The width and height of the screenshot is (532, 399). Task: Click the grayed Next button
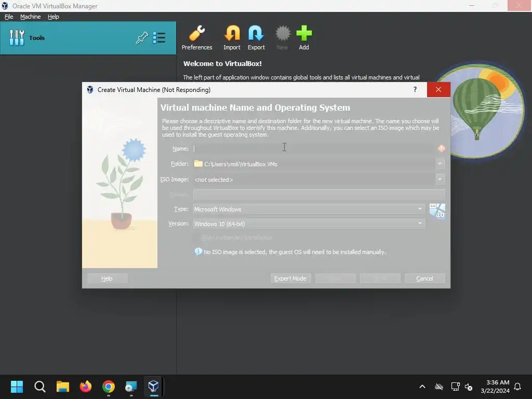coord(380,278)
